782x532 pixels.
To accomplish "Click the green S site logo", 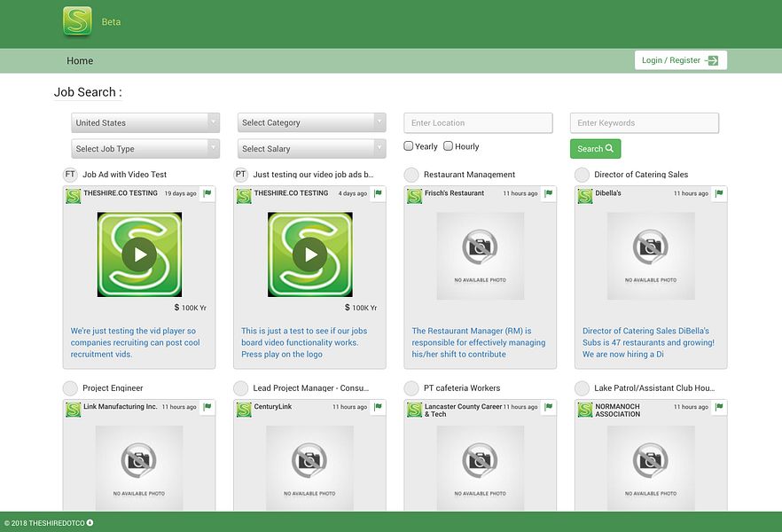I will (77, 21).
